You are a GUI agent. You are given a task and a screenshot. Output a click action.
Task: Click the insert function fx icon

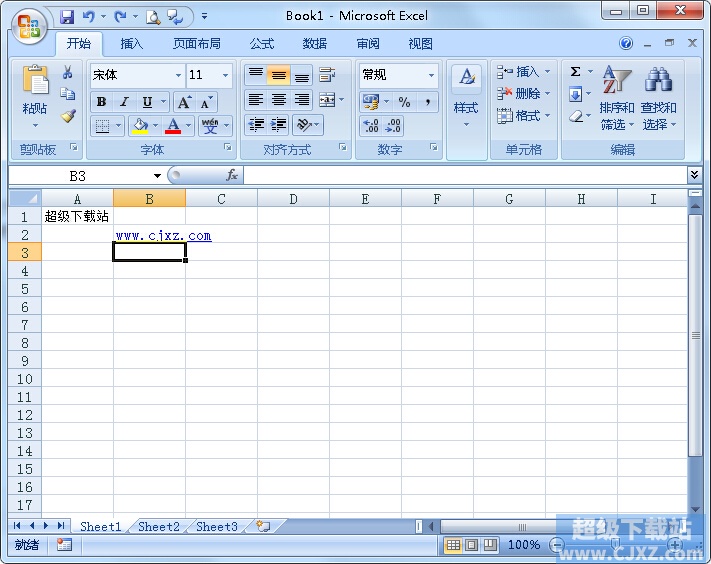[232, 175]
